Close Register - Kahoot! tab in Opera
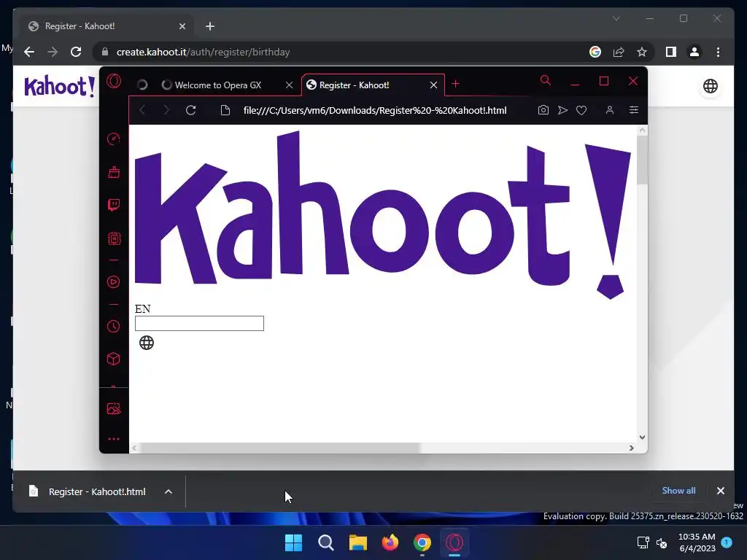Screen dimensions: 747x560 point(433,85)
